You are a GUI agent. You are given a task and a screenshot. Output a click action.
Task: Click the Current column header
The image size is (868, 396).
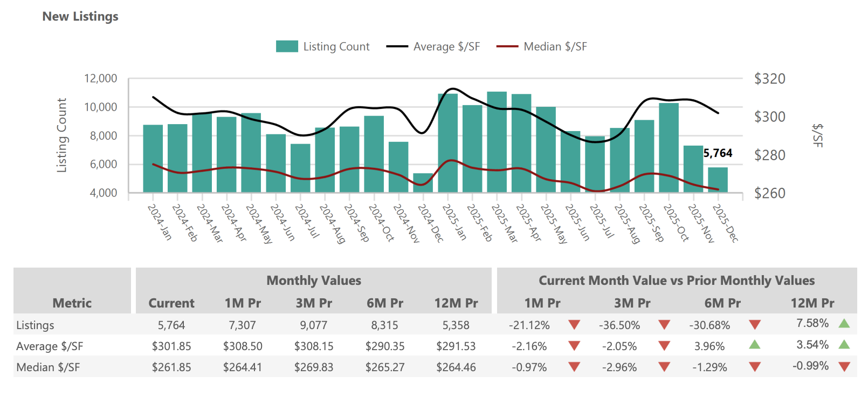(171, 303)
